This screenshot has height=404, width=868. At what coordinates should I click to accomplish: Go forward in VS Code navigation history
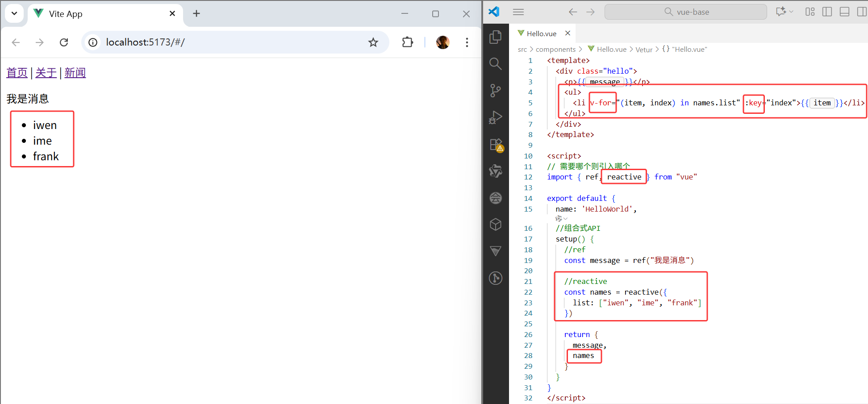click(590, 12)
